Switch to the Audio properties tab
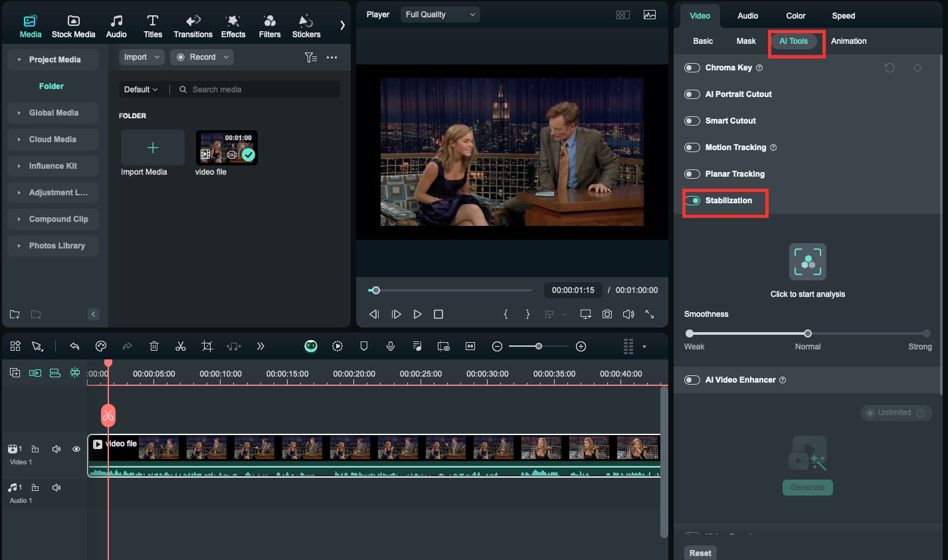 [x=748, y=15]
